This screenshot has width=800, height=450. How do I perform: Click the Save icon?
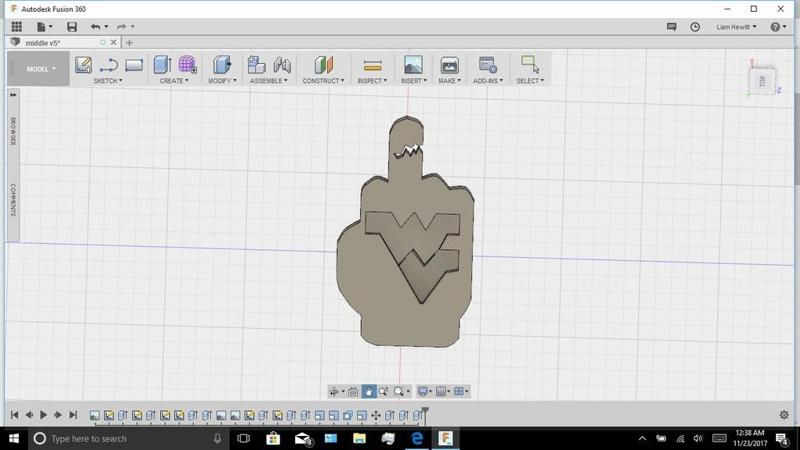tap(72, 27)
